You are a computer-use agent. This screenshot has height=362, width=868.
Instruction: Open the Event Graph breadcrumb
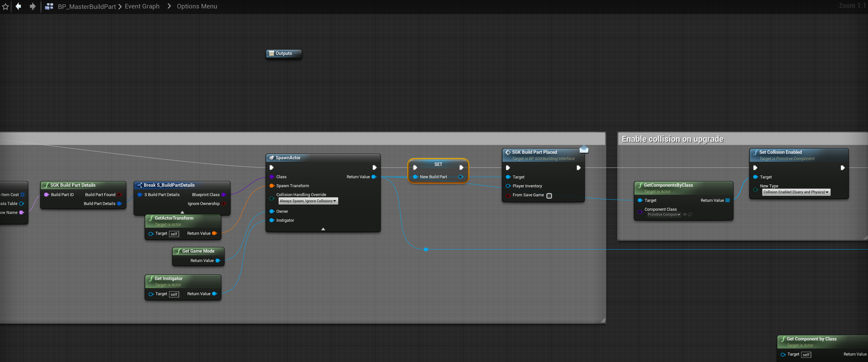pos(142,6)
